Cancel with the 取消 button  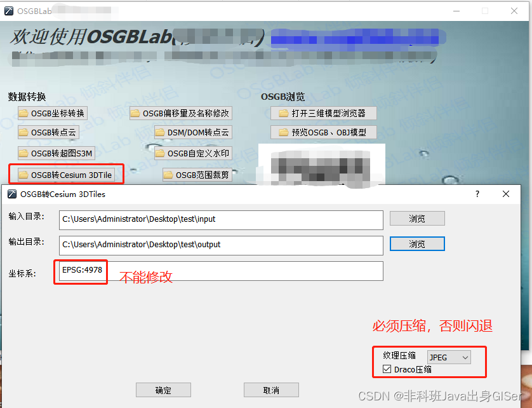tap(271, 390)
